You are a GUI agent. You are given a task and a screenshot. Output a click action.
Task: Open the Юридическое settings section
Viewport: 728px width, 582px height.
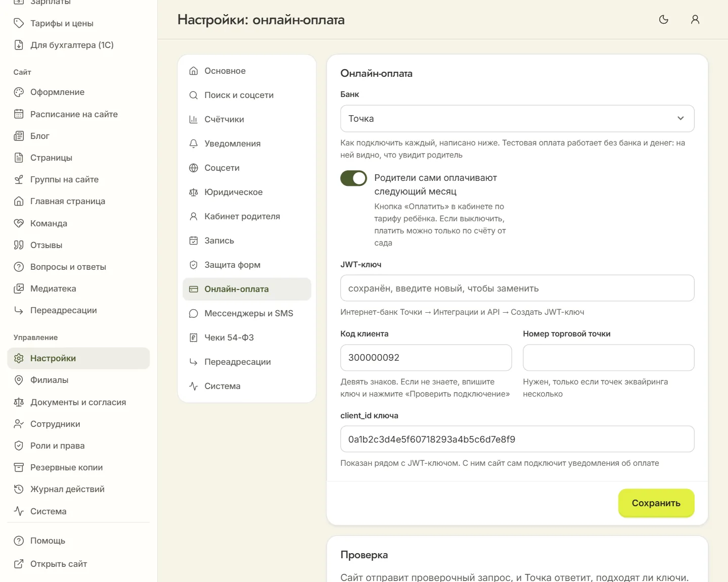(x=247, y=192)
